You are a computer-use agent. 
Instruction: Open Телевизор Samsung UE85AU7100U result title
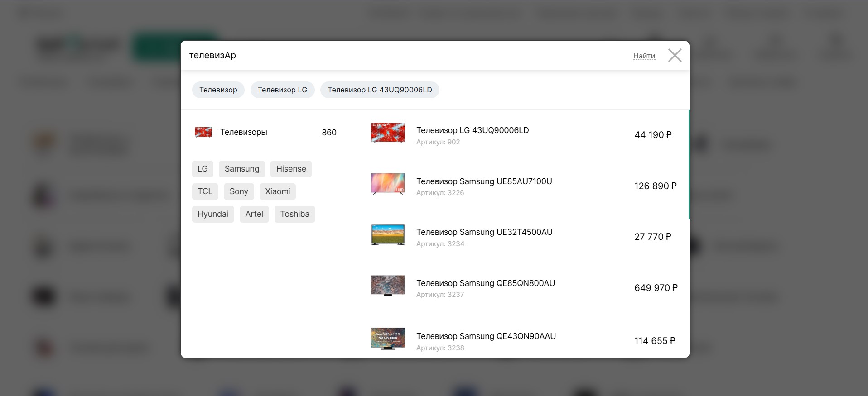(x=484, y=181)
